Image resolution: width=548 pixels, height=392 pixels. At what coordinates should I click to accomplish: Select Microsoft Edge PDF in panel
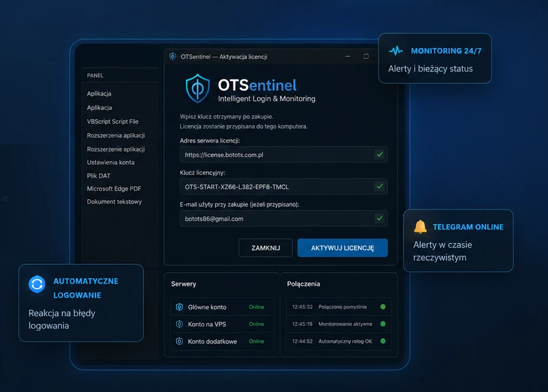(114, 189)
